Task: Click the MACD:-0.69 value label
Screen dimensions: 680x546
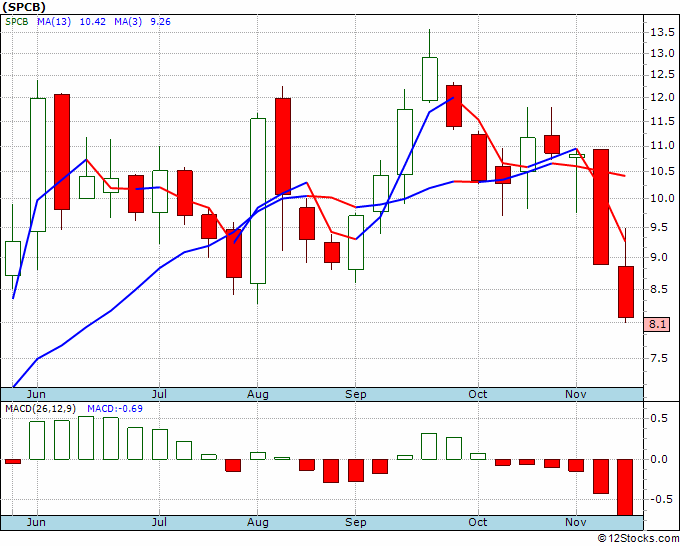Action: pyautogui.click(x=115, y=409)
